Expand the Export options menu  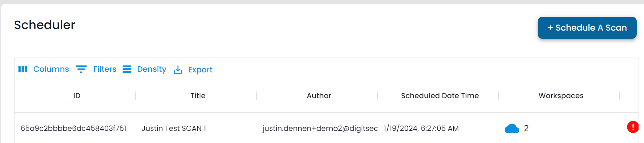point(193,70)
